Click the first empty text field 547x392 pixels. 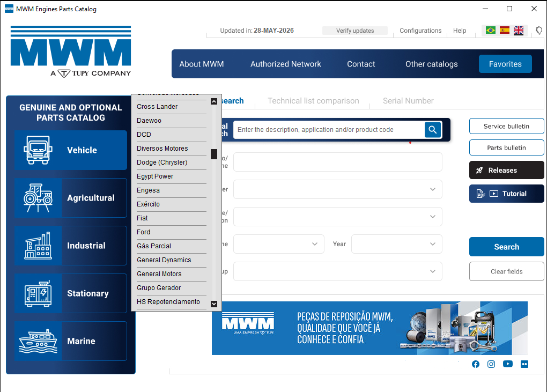tap(338, 162)
